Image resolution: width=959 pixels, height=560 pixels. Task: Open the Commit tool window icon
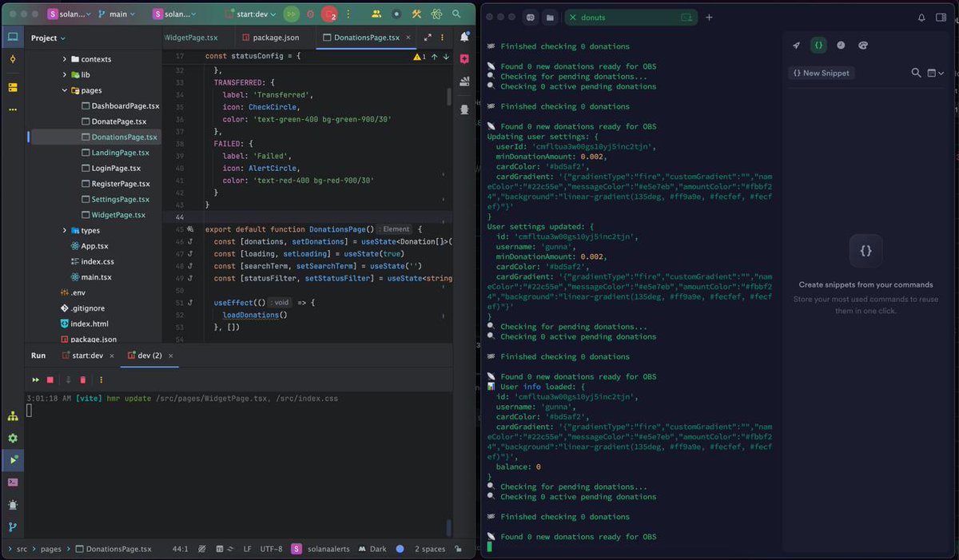click(x=13, y=60)
